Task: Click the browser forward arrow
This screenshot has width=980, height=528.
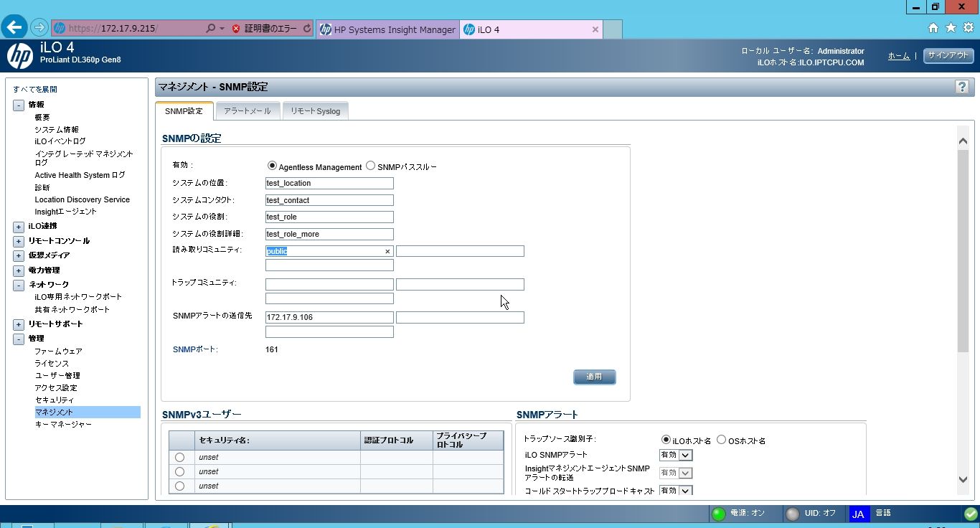Action: (x=39, y=28)
